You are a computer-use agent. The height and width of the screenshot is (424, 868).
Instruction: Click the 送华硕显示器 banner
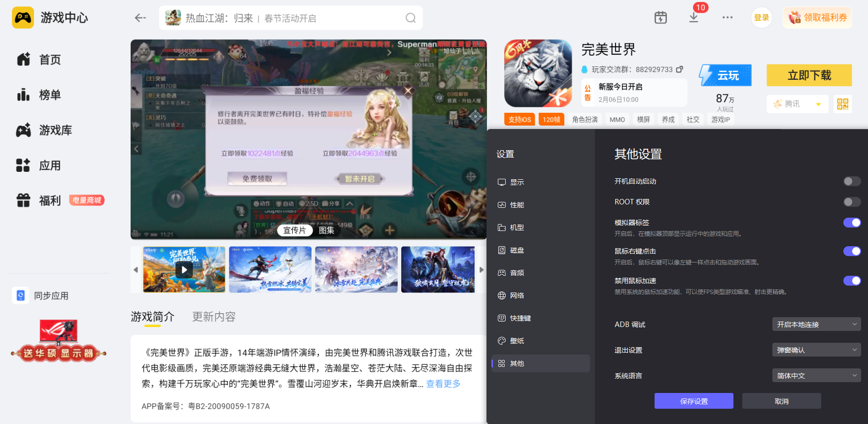59,341
